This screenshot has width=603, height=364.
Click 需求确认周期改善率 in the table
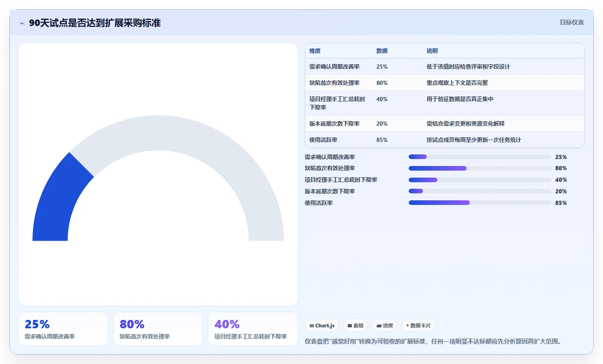point(334,67)
